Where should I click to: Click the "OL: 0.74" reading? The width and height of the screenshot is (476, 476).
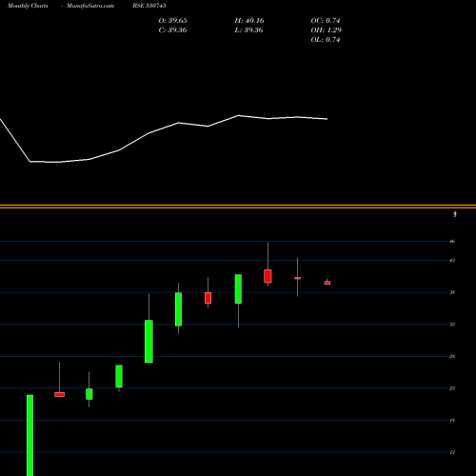(326, 40)
